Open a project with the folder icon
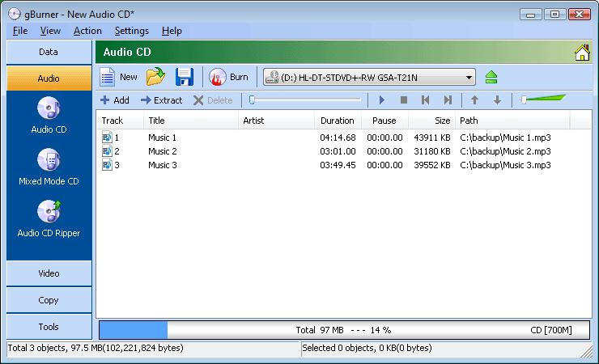Image resolution: width=599 pixels, height=364 pixels. pyautogui.click(x=155, y=77)
